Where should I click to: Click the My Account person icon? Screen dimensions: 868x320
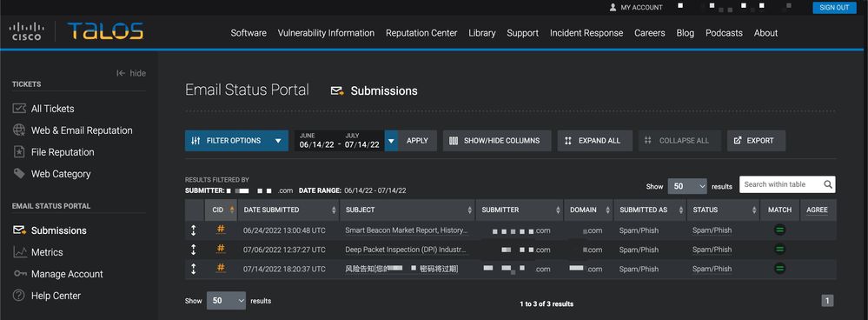point(613,7)
